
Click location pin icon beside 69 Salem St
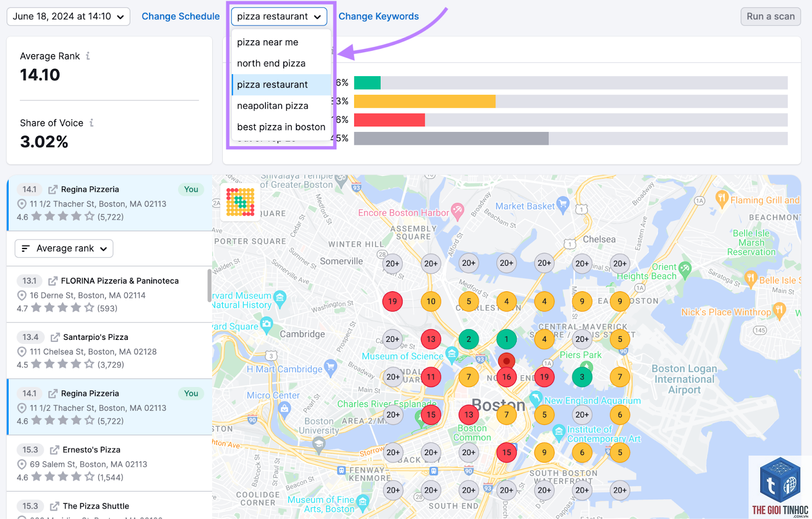pos(22,464)
